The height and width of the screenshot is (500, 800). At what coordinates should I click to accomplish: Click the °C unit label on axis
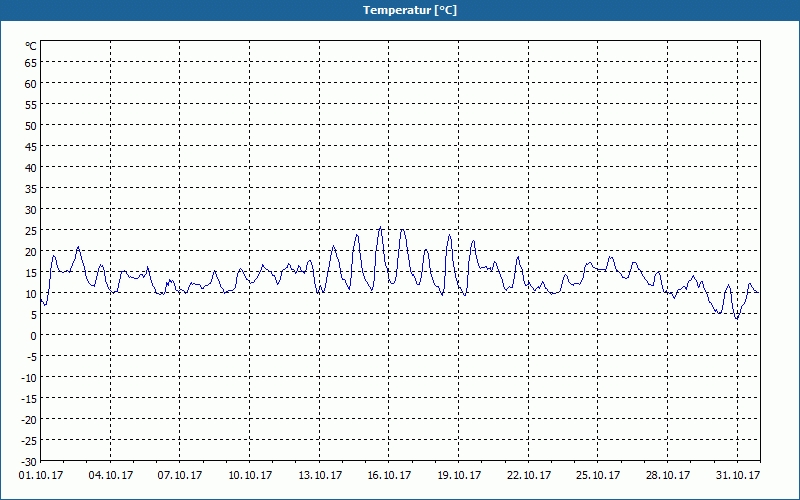(31, 46)
